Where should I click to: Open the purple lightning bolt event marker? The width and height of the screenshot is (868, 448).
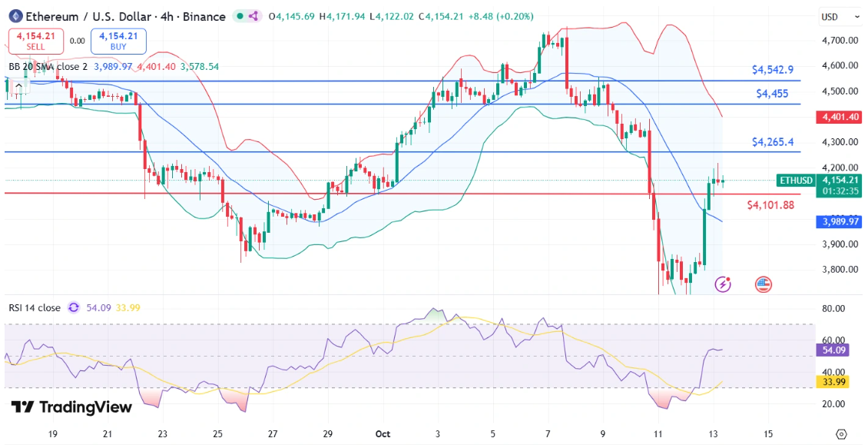pyautogui.click(x=723, y=284)
